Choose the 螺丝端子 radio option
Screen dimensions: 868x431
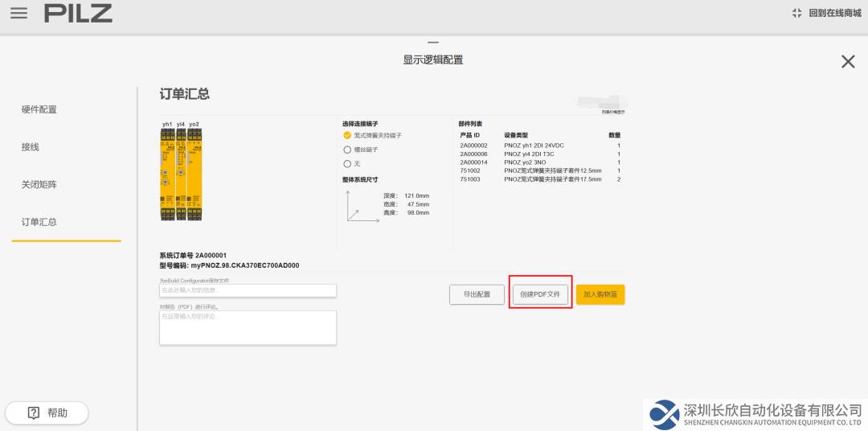point(347,150)
